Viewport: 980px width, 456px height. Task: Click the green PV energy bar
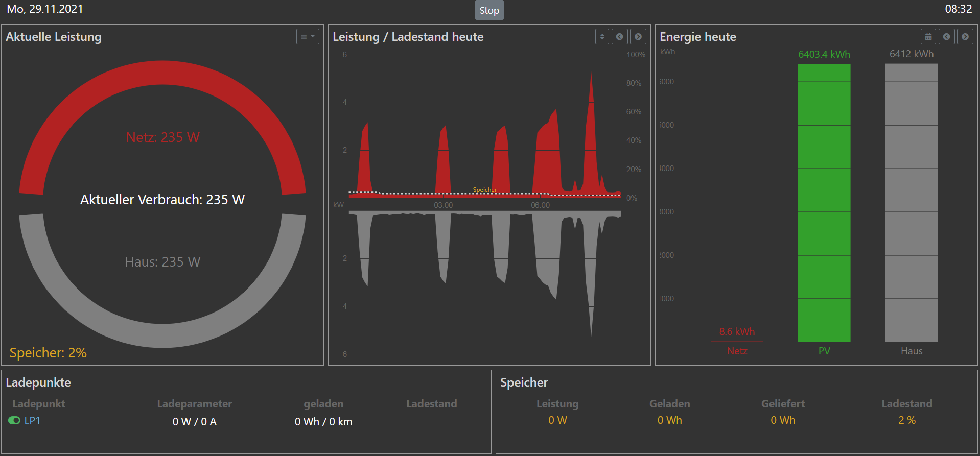(x=824, y=204)
